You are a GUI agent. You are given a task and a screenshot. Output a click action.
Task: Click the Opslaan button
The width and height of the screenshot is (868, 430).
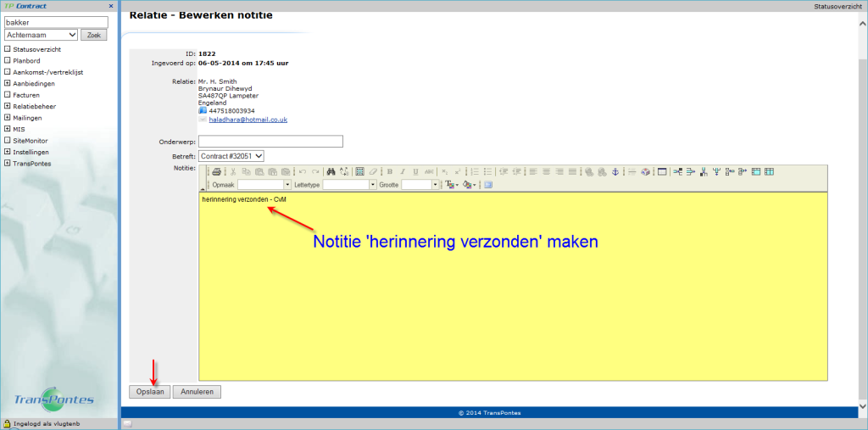(x=149, y=392)
